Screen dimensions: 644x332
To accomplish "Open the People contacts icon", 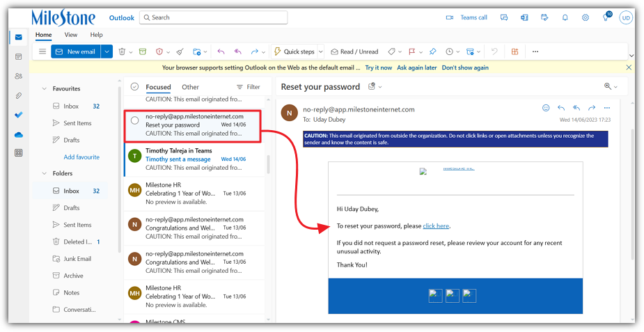I will pos(19,76).
